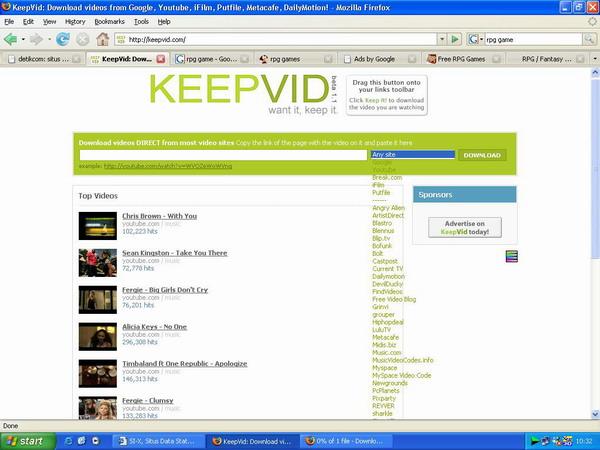Open the list-all-tabs dropdown arrow
600x450 pixels.
click(595, 59)
